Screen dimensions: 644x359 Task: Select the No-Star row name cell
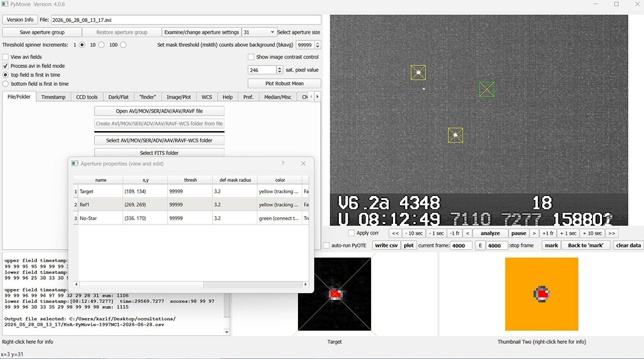pos(100,218)
